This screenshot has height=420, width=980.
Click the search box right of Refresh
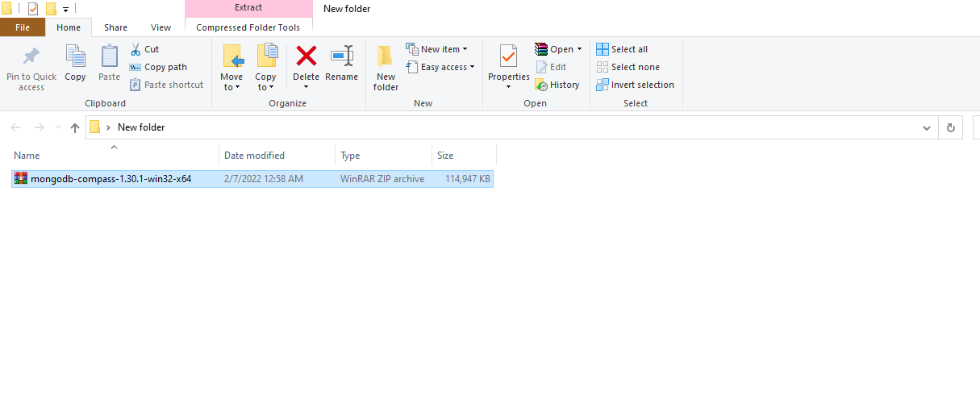(x=976, y=127)
